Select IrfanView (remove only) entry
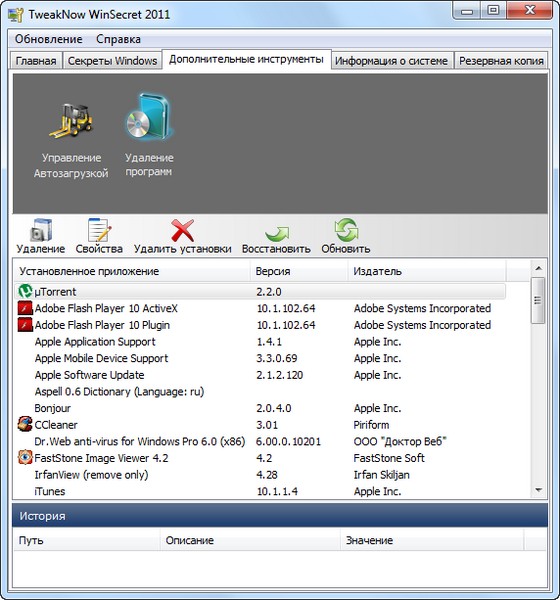This screenshot has height=600, width=560. click(x=260, y=474)
